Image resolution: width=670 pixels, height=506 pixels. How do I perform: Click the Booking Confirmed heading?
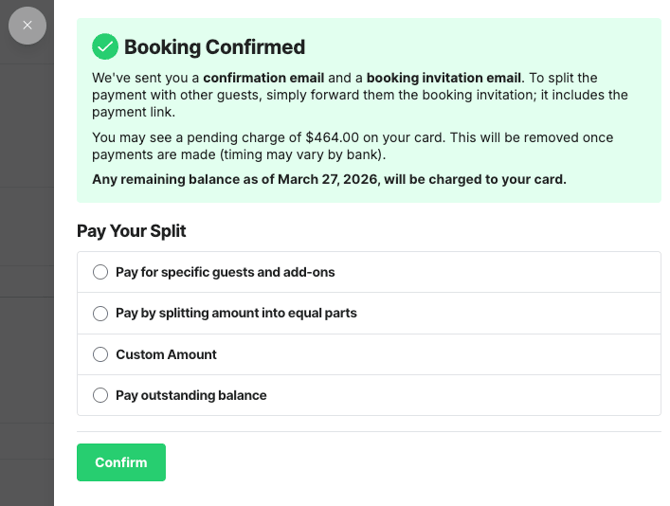[214, 47]
